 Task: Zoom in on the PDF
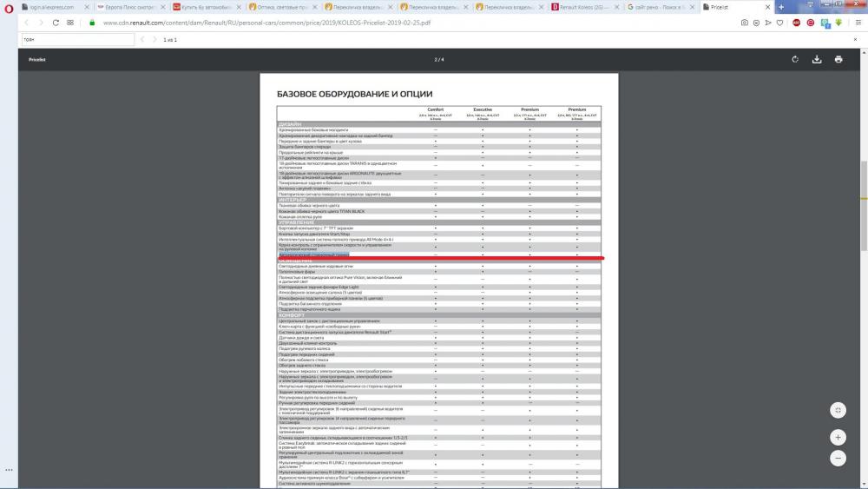coord(838,437)
